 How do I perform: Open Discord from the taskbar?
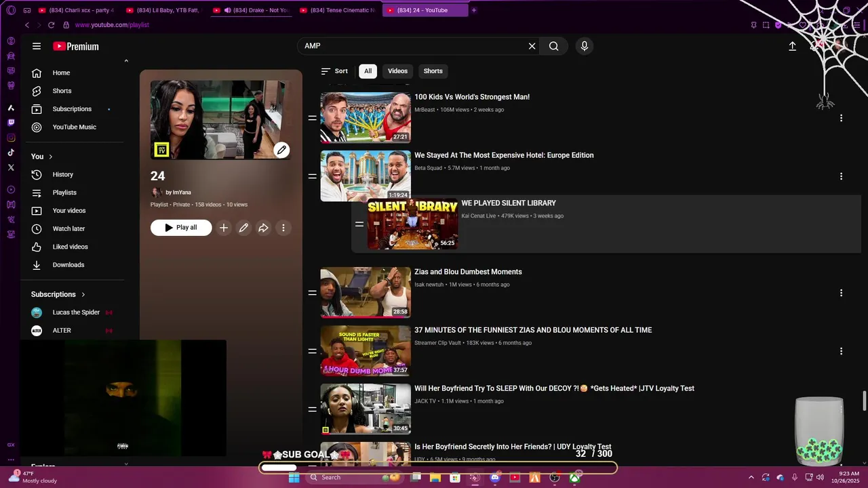click(x=495, y=477)
